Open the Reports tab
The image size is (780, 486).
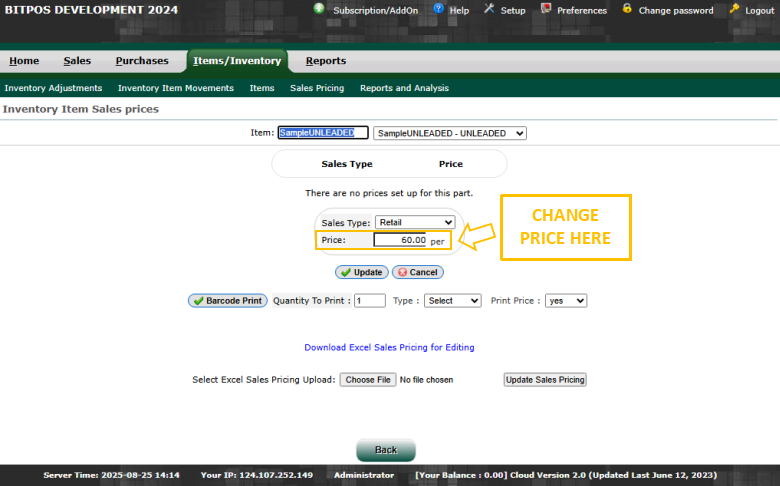pyautogui.click(x=325, y=61)
